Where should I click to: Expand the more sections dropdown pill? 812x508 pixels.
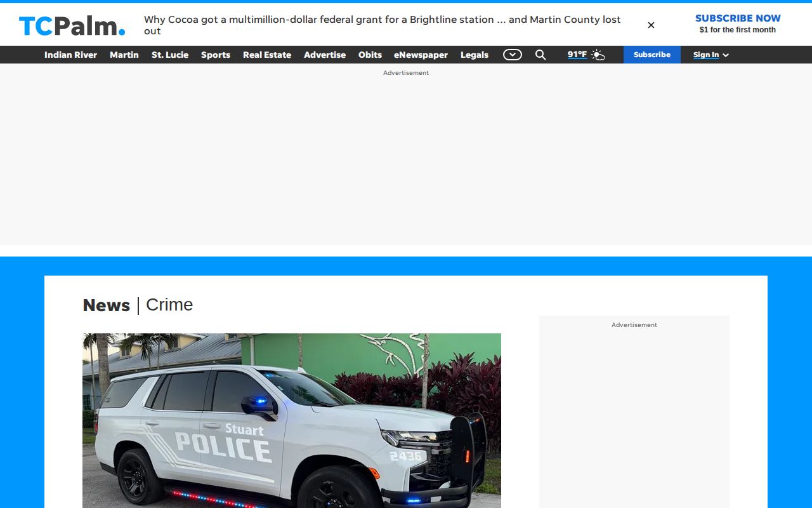coord(513,55)
